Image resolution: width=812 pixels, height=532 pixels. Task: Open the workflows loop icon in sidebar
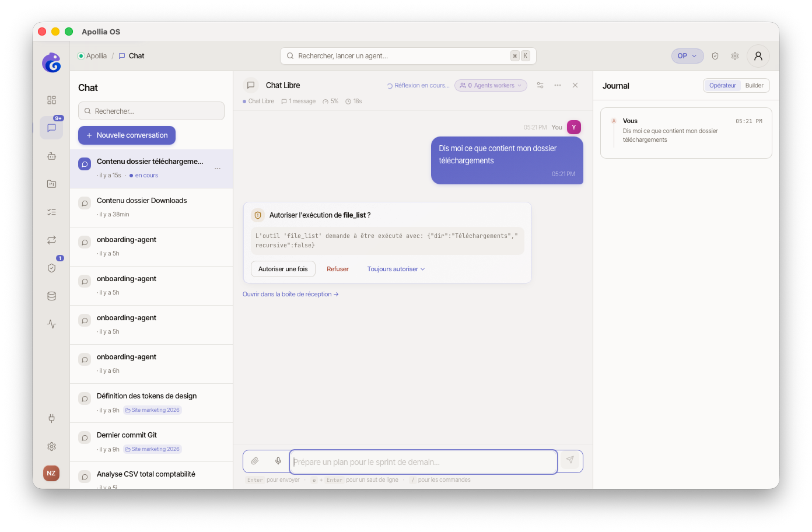point(51,240)
